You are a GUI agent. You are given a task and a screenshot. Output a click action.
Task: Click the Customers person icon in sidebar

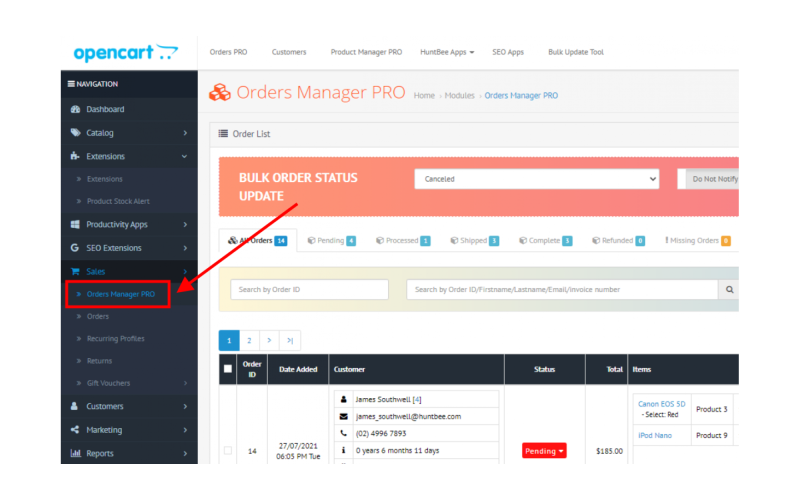[x=74, y=406]
